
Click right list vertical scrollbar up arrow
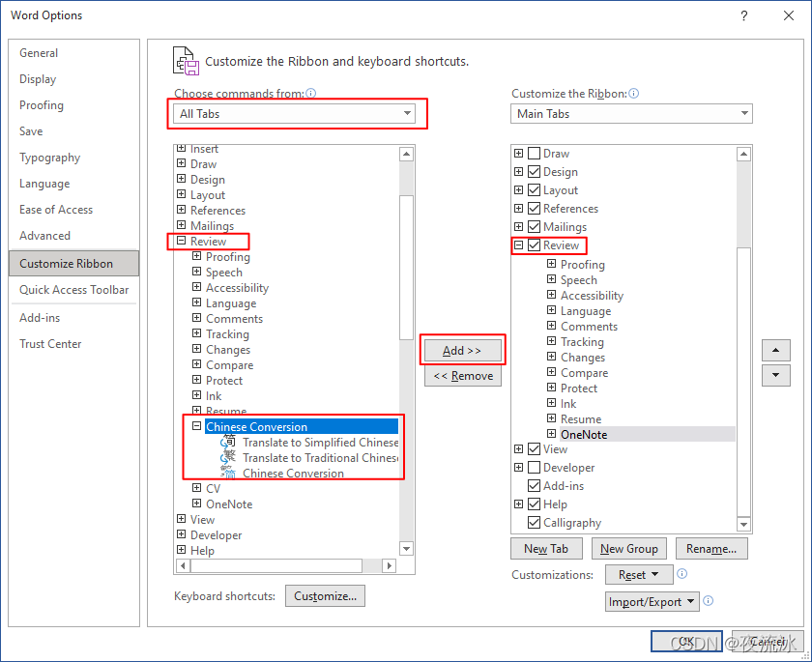tap(743, 154)
